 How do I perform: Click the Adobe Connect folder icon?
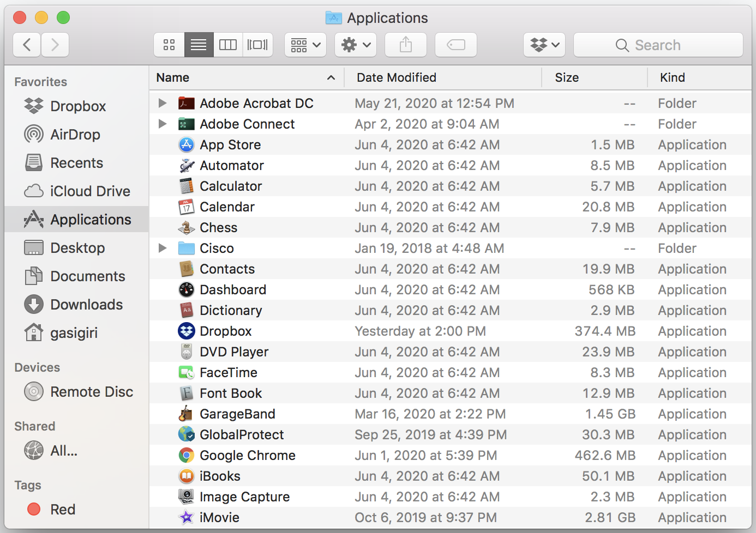[187, 124]
